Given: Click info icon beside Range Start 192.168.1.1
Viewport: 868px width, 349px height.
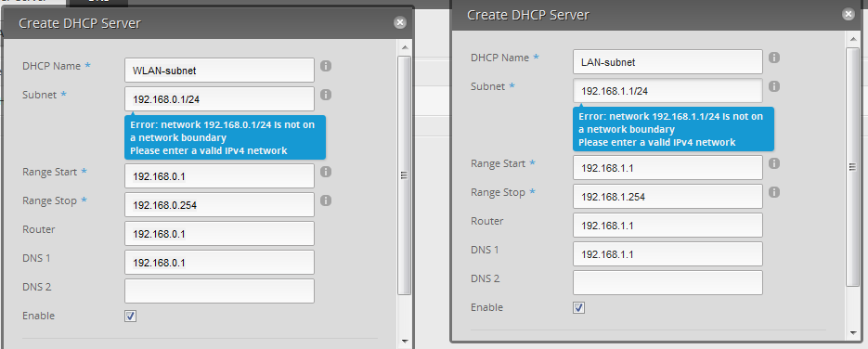Looking at the screenshot, I should pos(774,163).
